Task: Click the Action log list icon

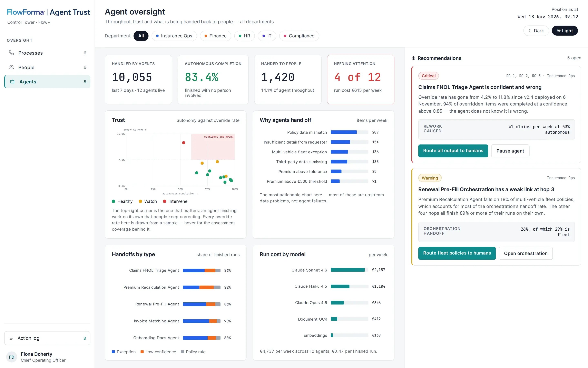Action: [11, 338]
